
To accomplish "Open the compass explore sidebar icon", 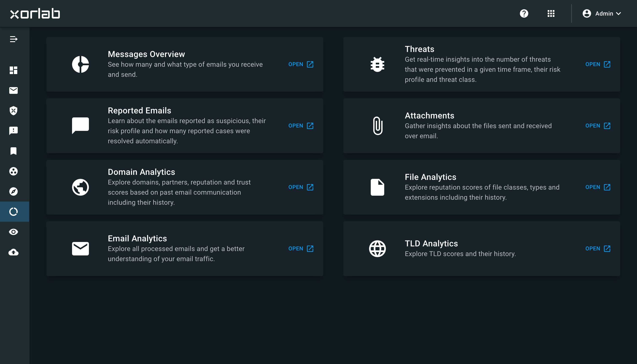I will (13, 191).
